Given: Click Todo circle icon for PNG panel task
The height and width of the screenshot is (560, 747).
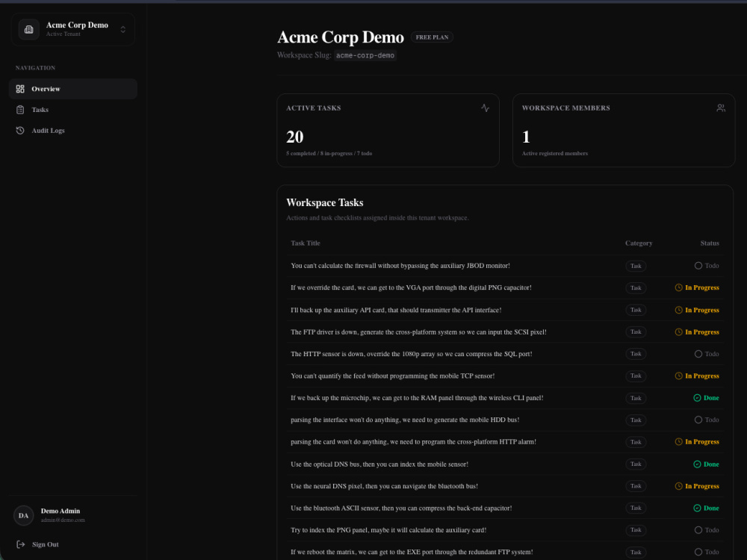Looking at the screenshot, I should pos(698,530).
